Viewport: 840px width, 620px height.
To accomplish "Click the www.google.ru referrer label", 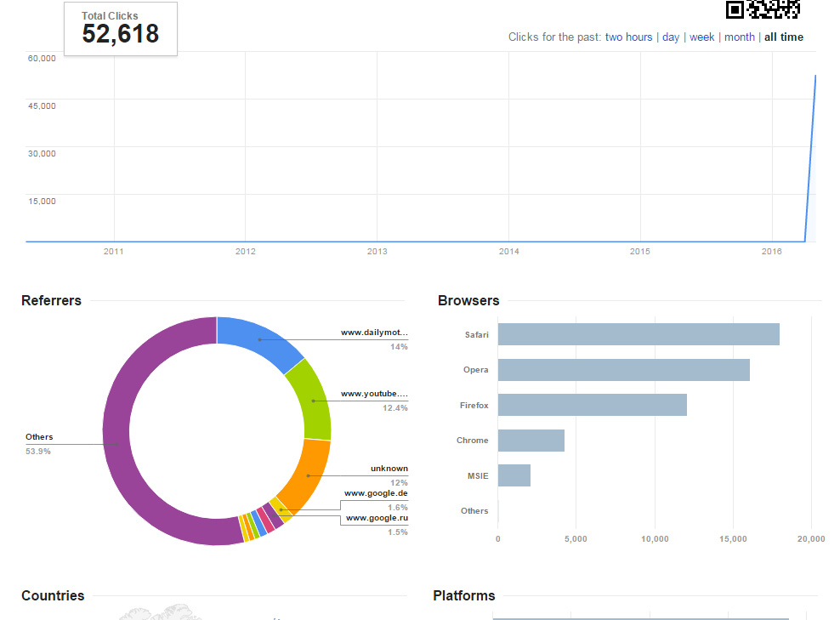I will pyautogui.click(x=376, y=516).
